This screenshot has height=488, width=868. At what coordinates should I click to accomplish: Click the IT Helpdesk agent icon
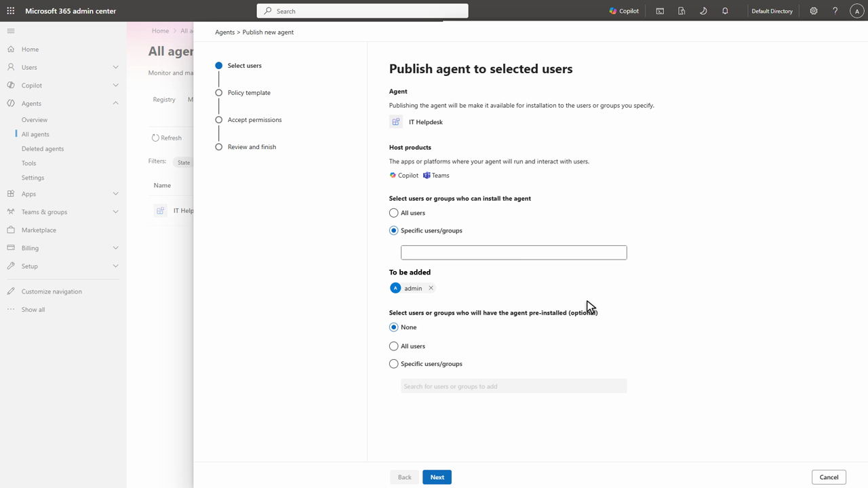pyautogui.click(x=396, y=122)
